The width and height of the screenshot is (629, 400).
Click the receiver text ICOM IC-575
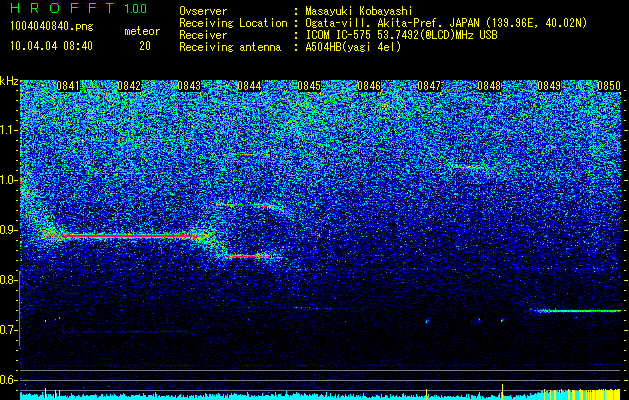pos(339,35)
